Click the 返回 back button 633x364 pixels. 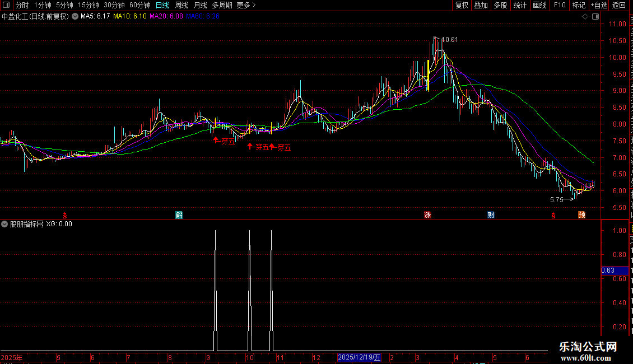coord(619,5)
